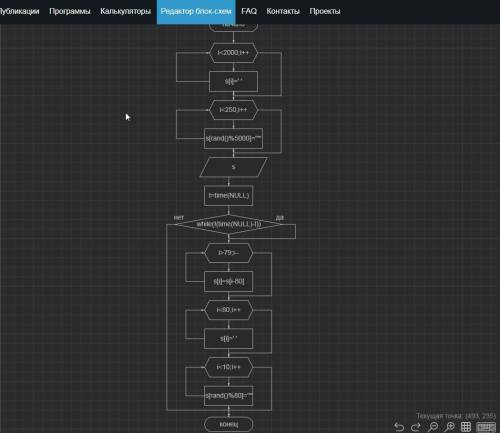The height and width of the screenshot is (433, 500).
Task: Open the keyboard shortcuts icon
Action: [486, 427]
